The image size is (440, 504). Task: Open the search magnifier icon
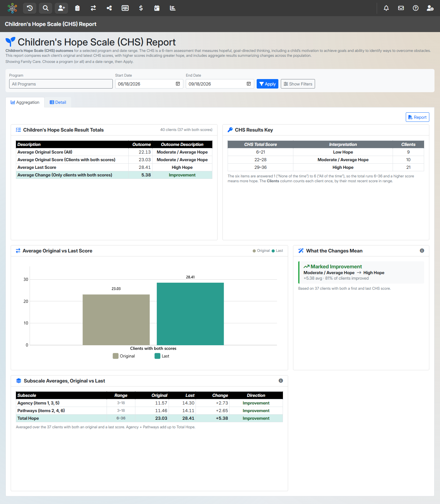(x=46, y=8)
